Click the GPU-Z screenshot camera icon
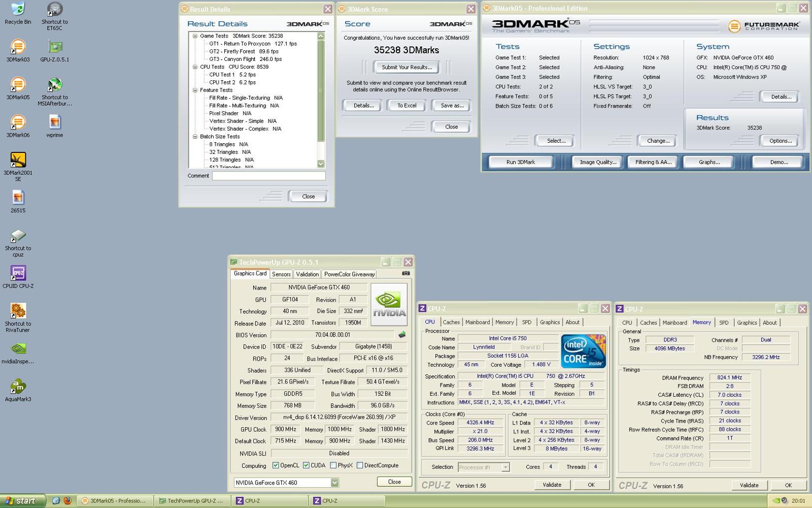 (x=405, y=273)
